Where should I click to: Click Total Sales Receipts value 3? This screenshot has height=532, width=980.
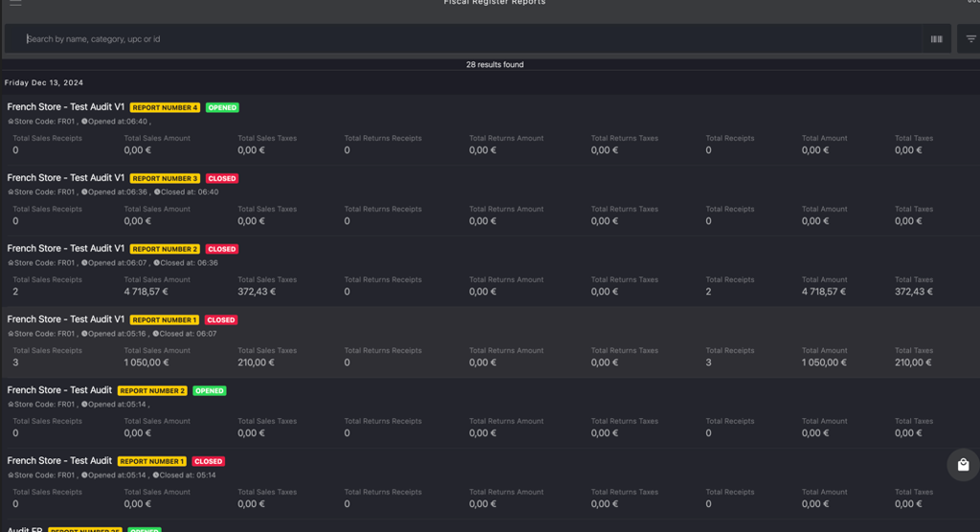pos(15,362)
